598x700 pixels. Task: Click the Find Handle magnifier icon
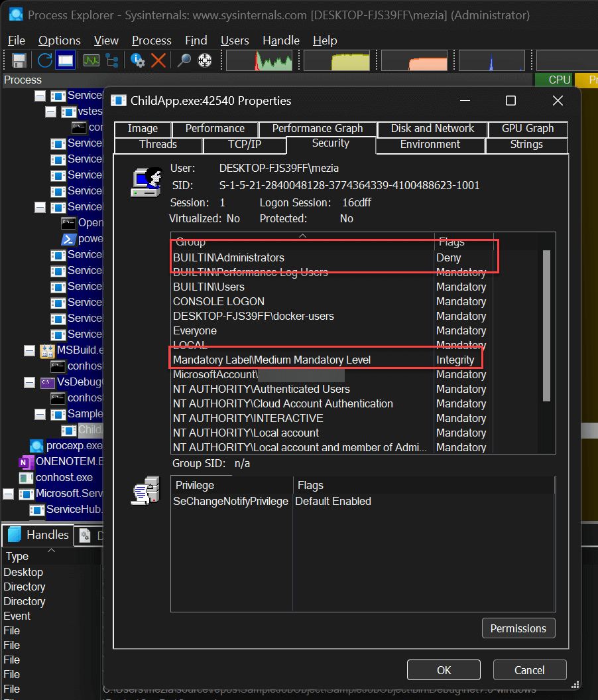(x=184, y=61)
